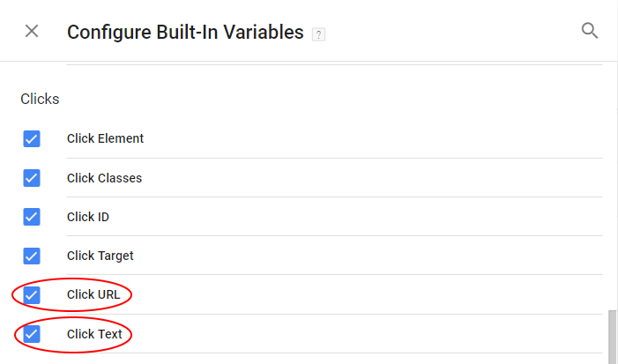Choose the Click Classes variable name
This screenshot has width=618, height=364.
point(104,178)
